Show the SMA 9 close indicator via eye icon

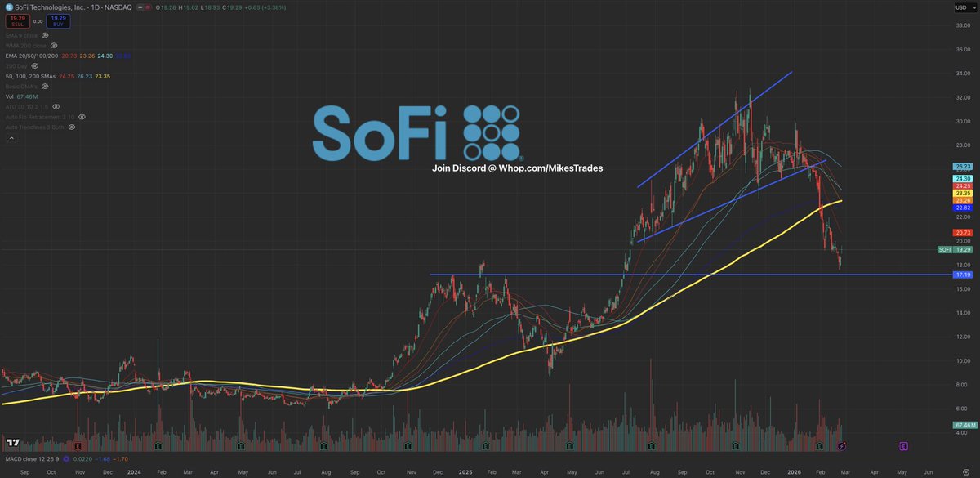pyautogui.click(x=44, y=35)
